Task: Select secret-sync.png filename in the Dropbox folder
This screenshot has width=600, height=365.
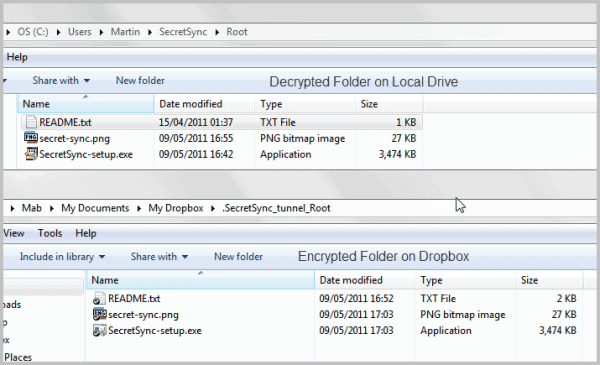Action: point(143,315)
